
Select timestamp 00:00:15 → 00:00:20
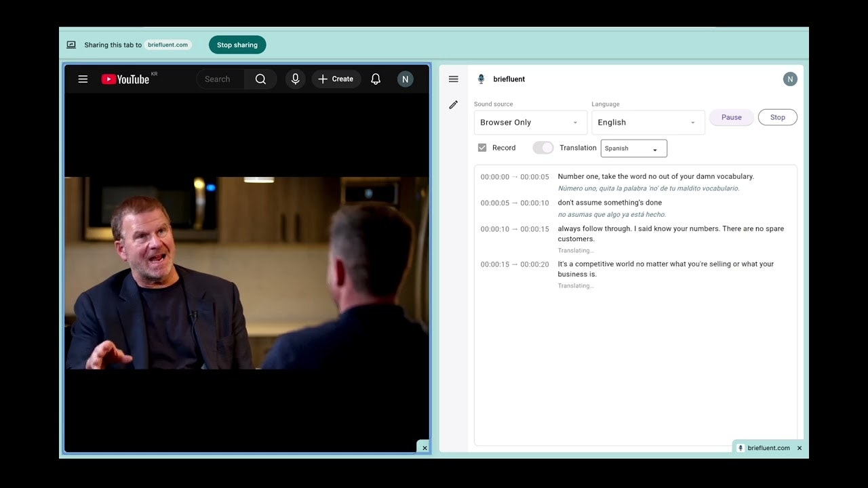515,264
